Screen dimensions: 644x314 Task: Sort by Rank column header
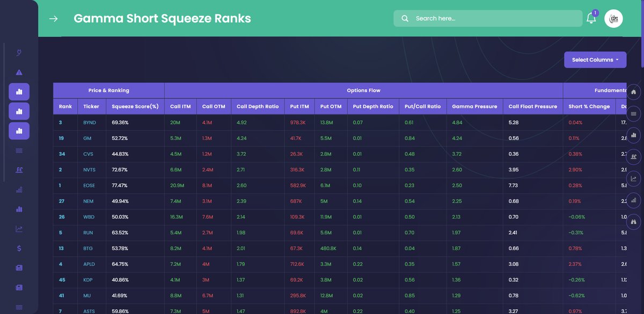tap(65, 107)
